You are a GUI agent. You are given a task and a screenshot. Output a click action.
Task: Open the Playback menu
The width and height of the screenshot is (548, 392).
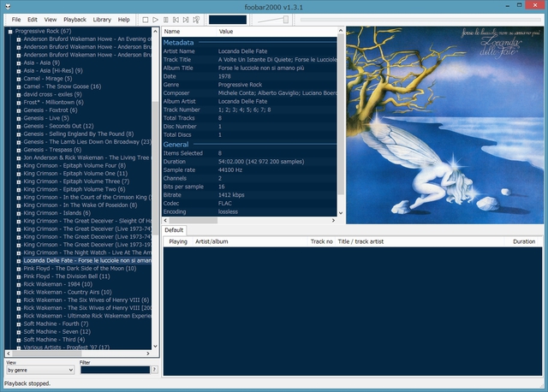74,19
